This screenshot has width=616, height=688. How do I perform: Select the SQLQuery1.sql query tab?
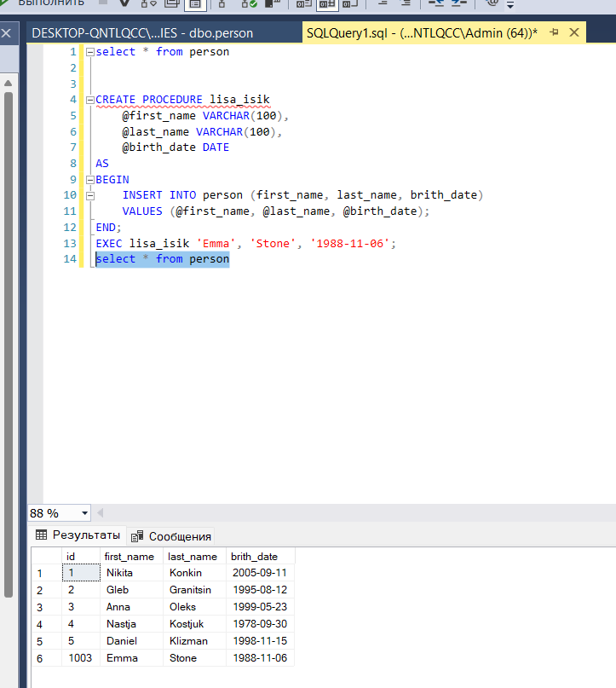tap(422, 33)
